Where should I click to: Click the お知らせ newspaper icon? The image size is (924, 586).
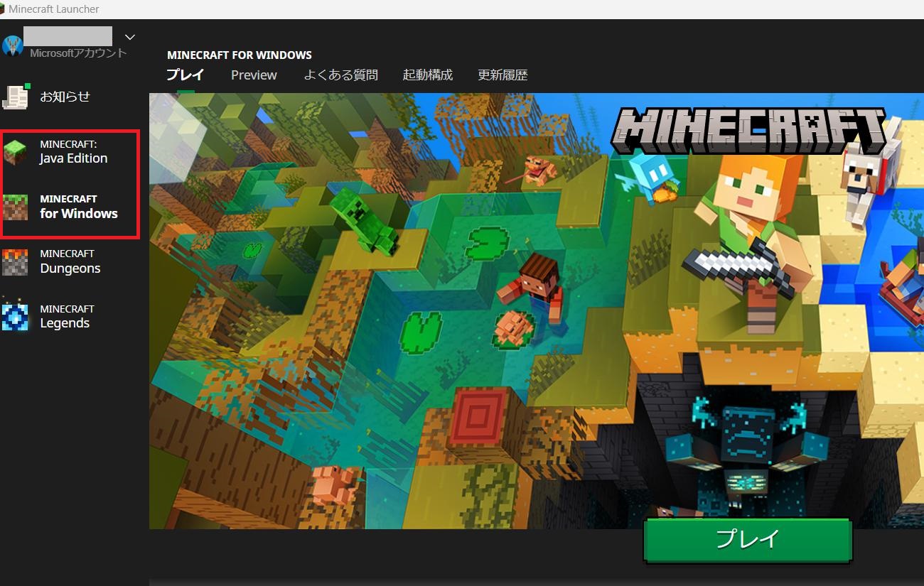(x=16, y=97)
